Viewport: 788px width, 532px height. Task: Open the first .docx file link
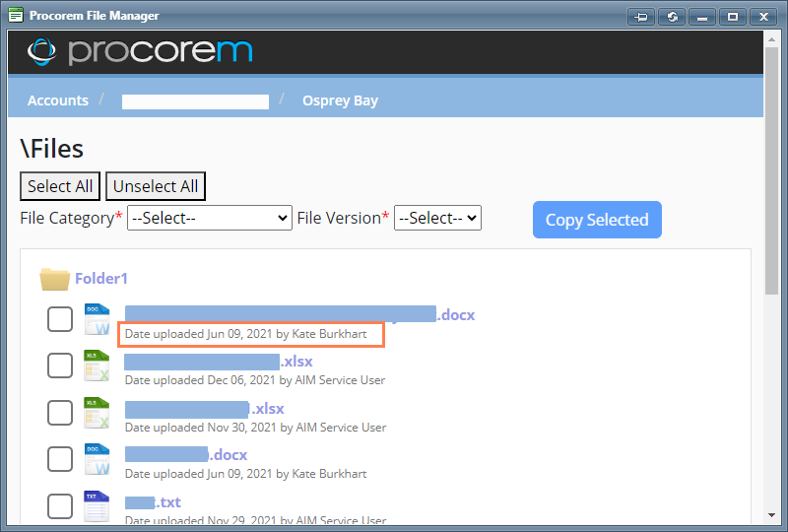coord(300,314)
